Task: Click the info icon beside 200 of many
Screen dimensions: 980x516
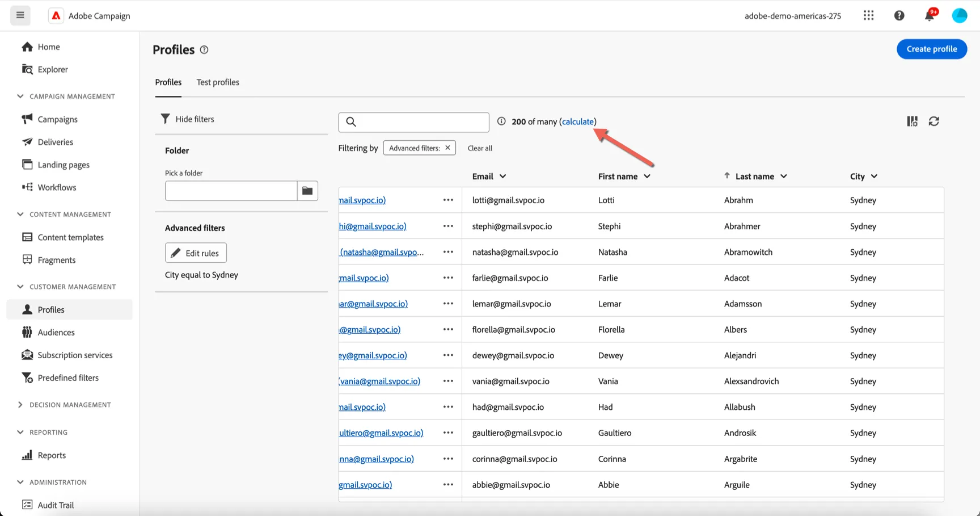Action: [x=501, y=121]
